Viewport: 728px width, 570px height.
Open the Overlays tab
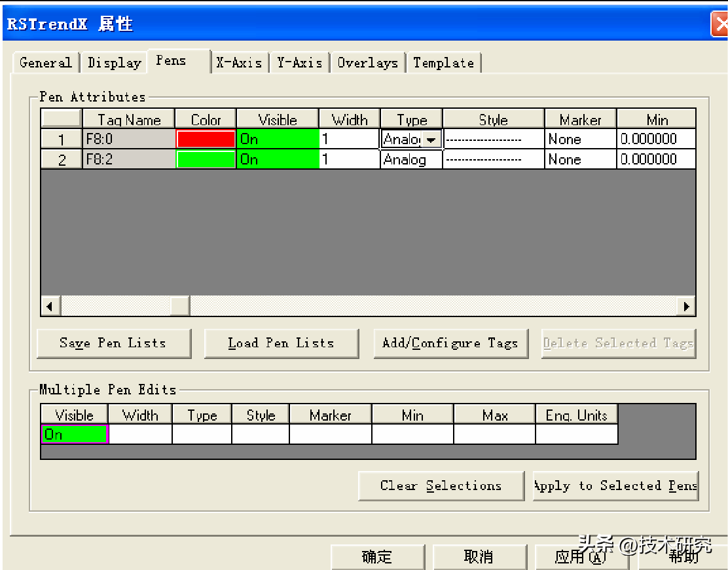coord(367,63)
